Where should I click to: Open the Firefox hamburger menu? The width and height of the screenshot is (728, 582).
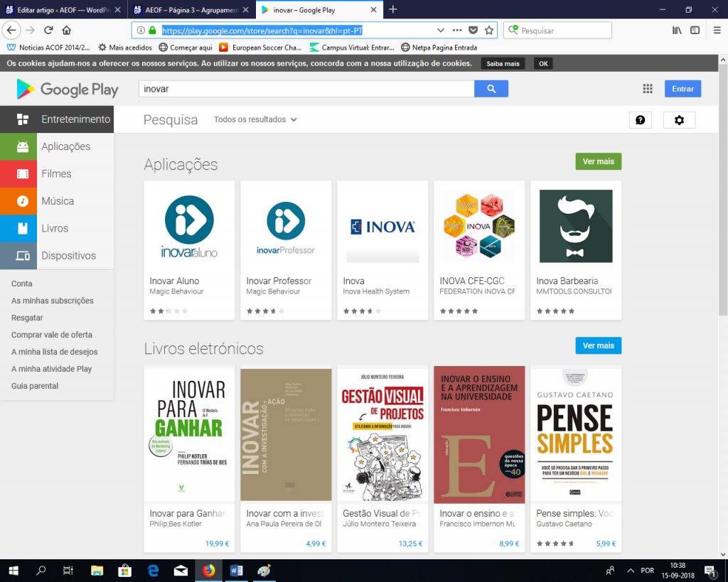click(717, 30)
